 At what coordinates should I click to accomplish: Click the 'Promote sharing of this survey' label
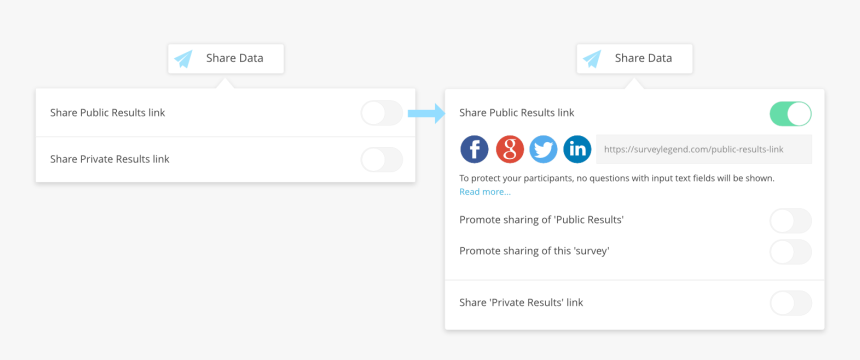(x=535, y=251)
